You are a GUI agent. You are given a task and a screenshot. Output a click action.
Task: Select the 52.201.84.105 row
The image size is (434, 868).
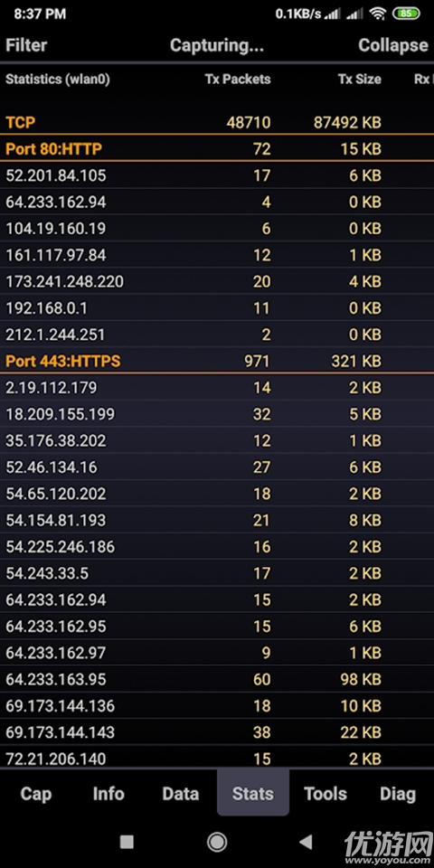click(x=217, y=175)
